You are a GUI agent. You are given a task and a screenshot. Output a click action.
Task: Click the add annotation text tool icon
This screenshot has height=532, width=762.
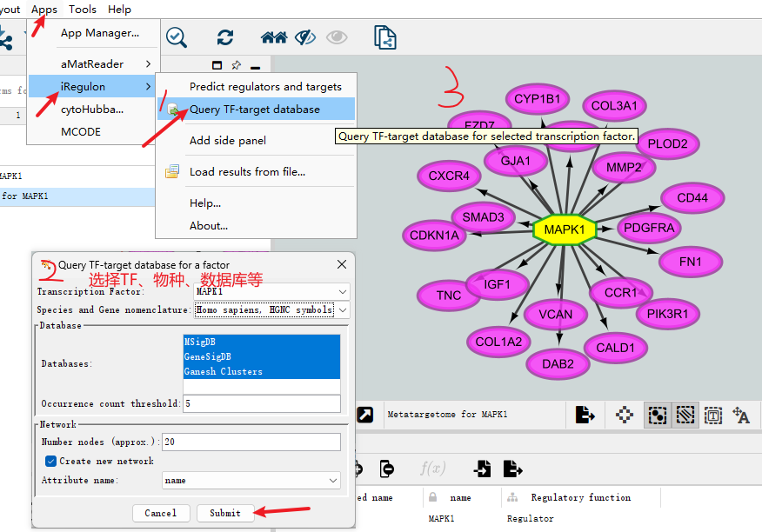(740, 415)
